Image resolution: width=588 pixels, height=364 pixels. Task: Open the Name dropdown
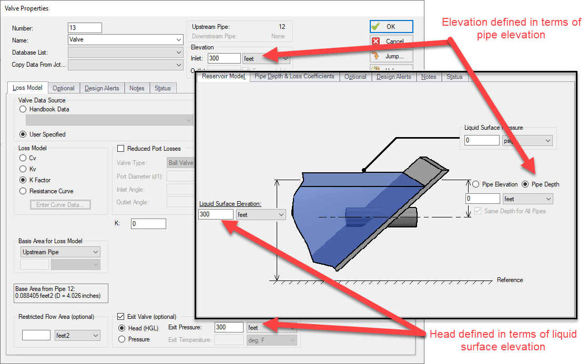tap(178, 40)
